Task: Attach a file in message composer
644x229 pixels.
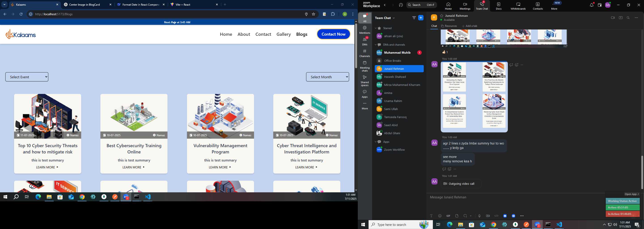Action: tap(457, 216)
